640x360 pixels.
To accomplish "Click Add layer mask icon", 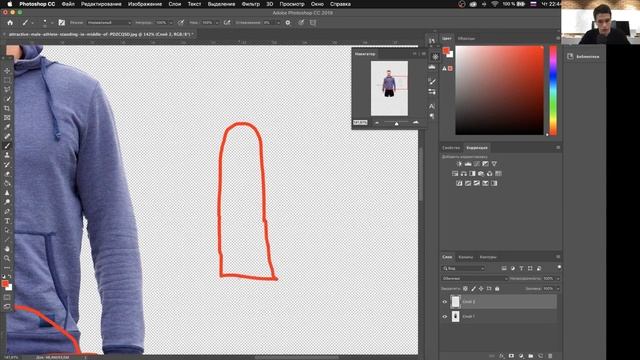I will pos(511,356).
